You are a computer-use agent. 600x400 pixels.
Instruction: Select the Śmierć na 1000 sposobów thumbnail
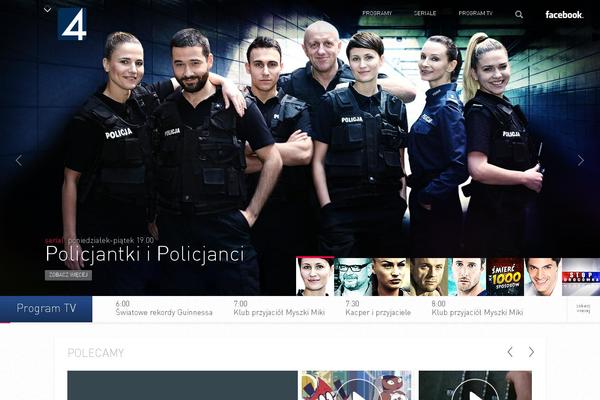click(505, 276)
